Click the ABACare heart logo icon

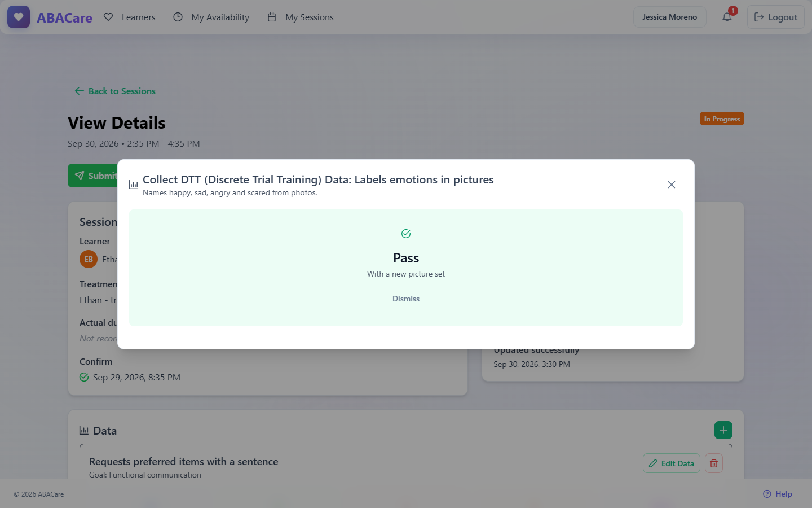(19, 17)
